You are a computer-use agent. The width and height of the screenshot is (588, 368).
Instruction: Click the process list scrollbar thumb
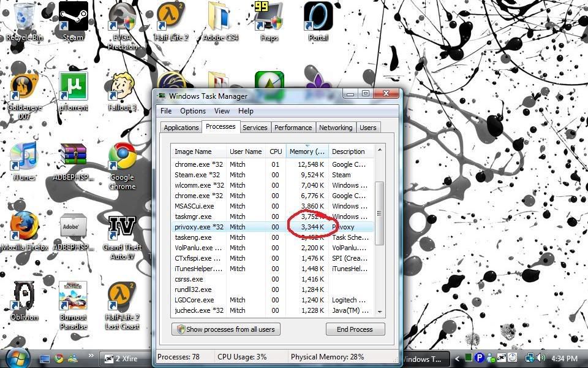point(379,213)
